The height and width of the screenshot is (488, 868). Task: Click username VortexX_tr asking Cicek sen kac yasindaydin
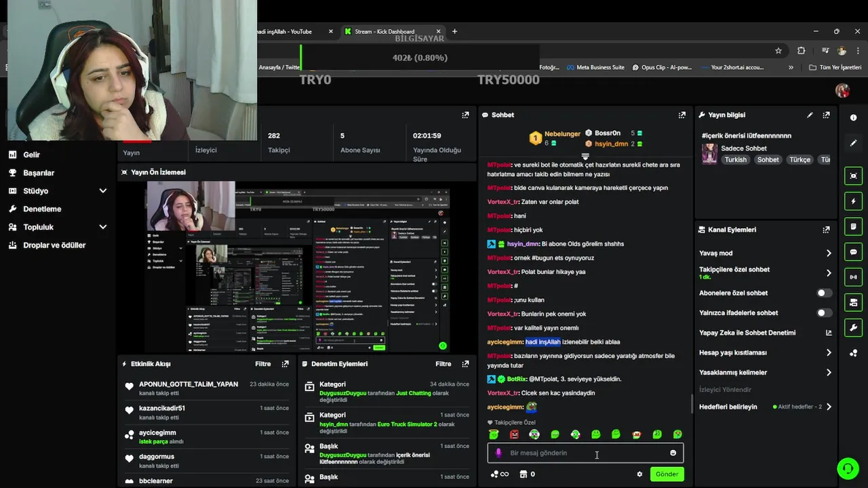pos(502,393)
